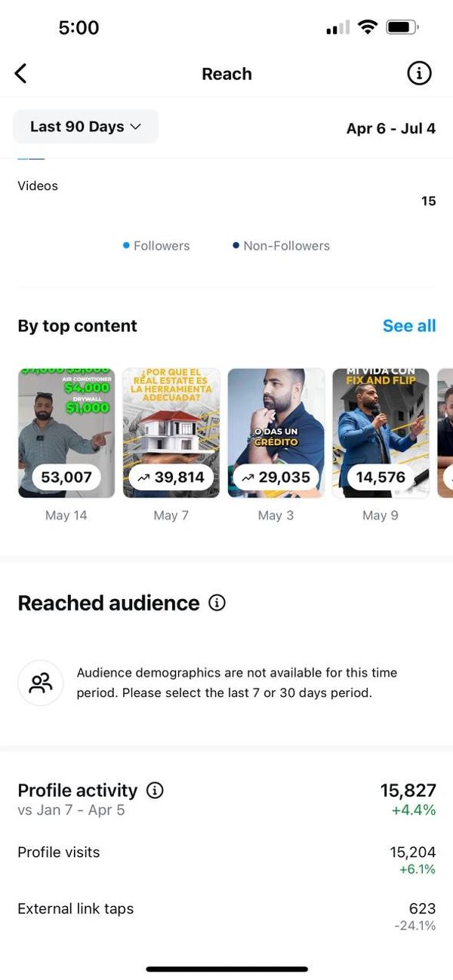Tap the External link taps row
The height and width of the screenshot is (980, 453).
[226, 916]
